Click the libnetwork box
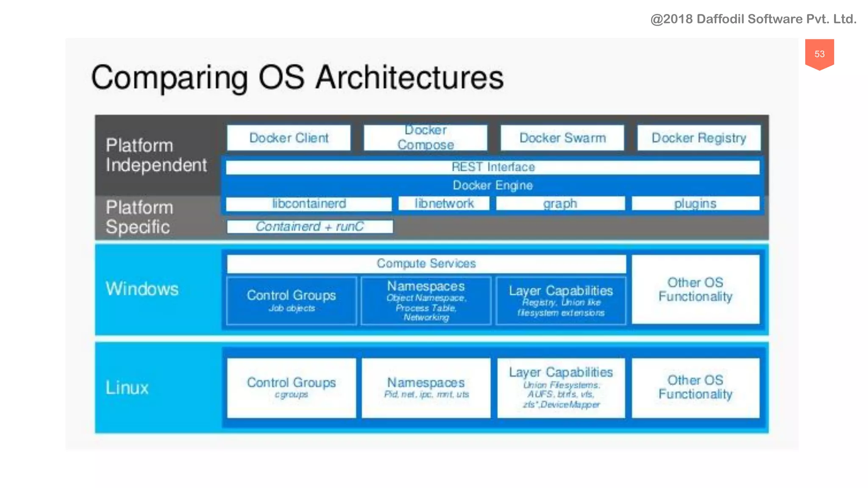Image resolution: width=868 pixels, height=488 pixels. pyautogui.click(x=444, y=204)
